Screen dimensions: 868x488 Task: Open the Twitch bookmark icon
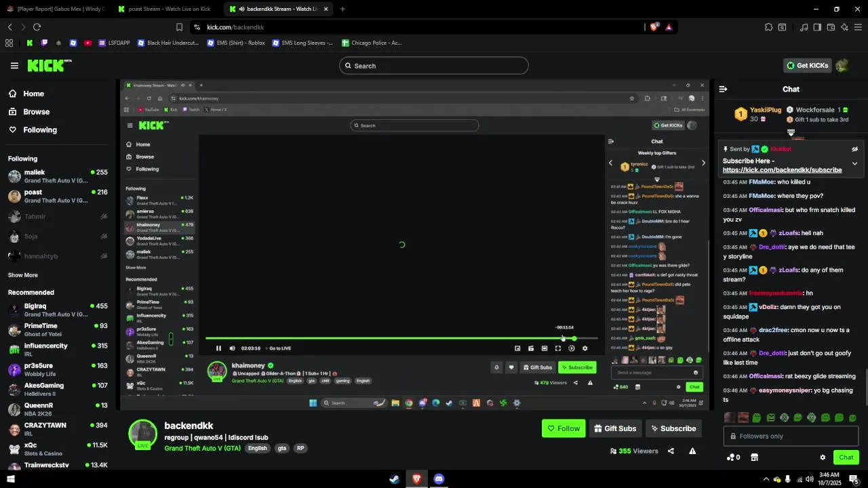point(44,43)
